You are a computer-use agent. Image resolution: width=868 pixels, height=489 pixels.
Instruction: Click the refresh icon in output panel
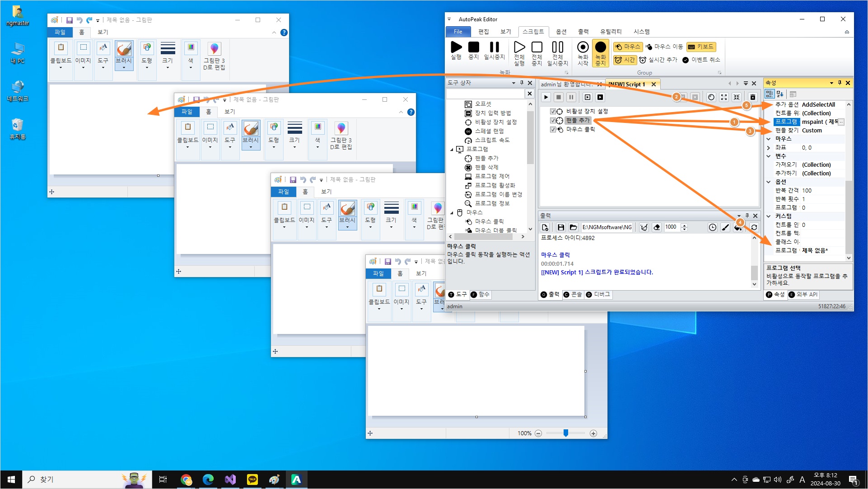[754, 227]
